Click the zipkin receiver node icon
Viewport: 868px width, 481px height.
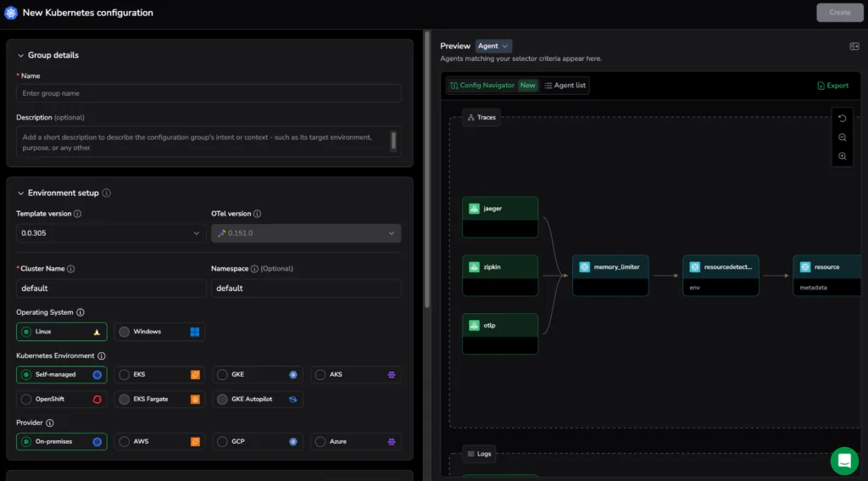(474, 267)
